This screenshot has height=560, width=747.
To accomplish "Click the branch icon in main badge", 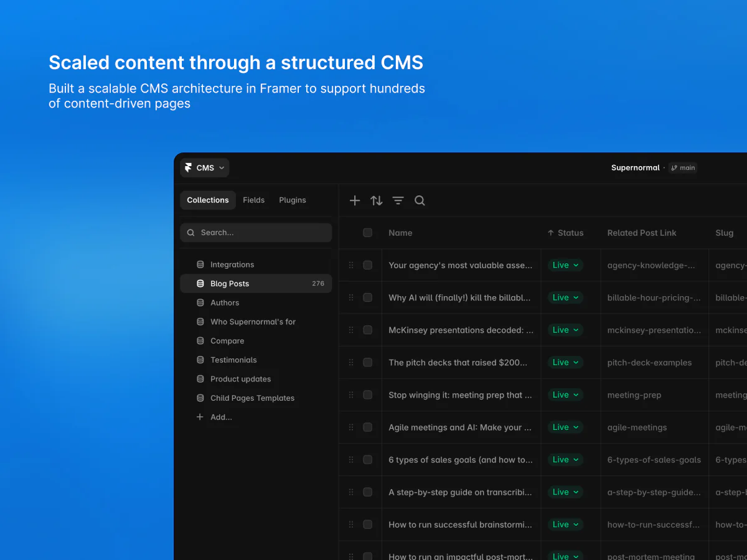I will tap(674, 168).
